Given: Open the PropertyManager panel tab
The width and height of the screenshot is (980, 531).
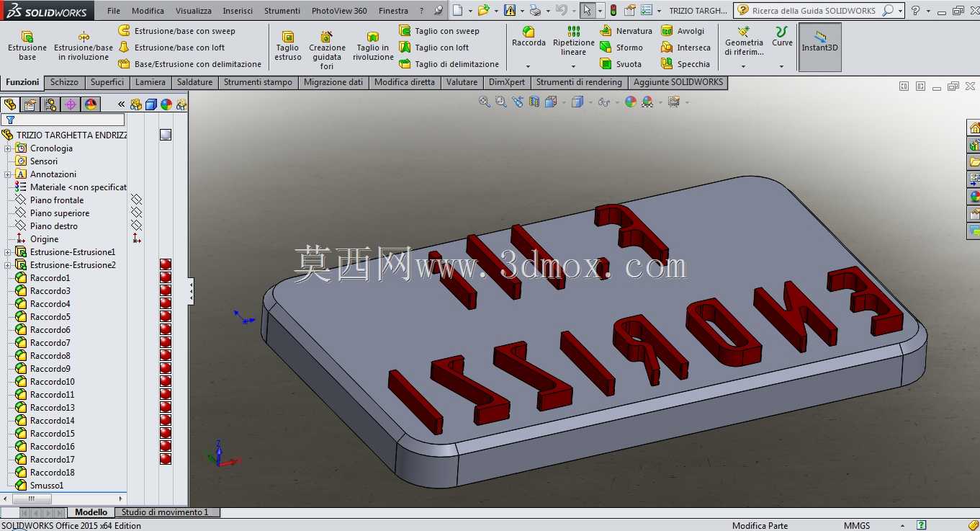Looking at the screenshot, I should tap(30, 104).
